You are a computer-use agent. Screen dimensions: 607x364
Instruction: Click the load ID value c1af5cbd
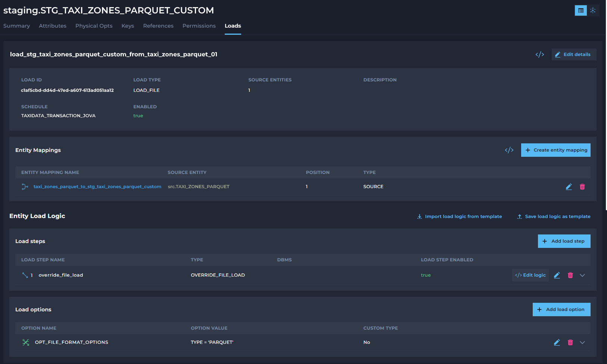pyautogui.click(x=67, y=90)
